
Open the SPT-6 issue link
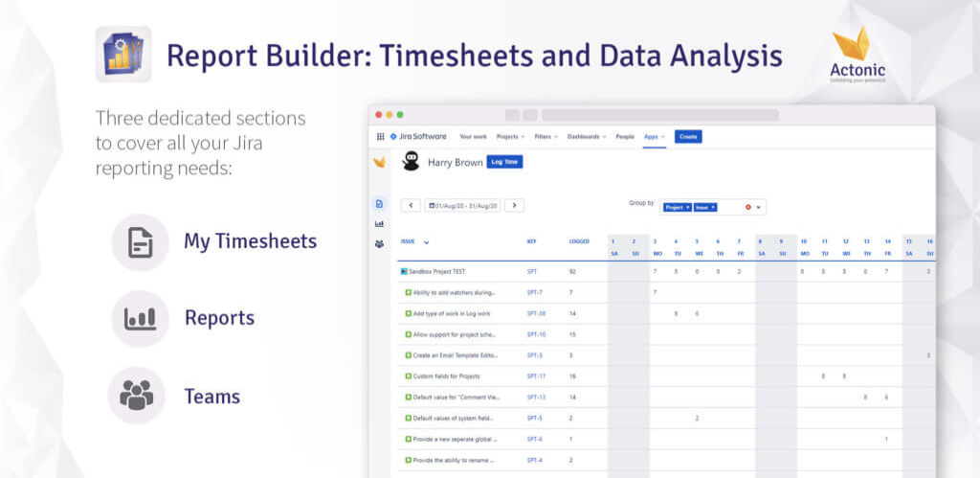[534, 440]
